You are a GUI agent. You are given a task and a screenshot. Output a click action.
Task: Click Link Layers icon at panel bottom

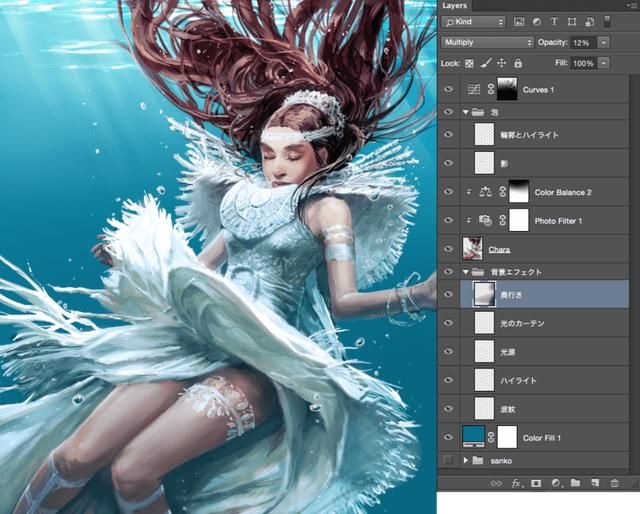(496, 483)
